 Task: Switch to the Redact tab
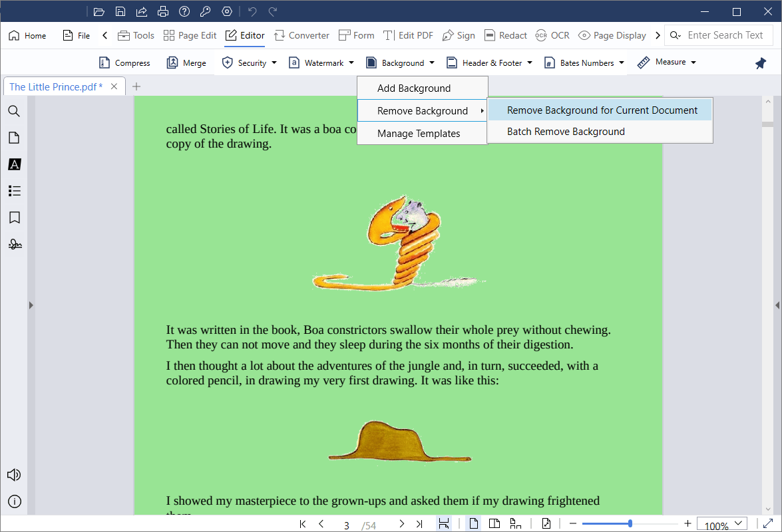(x=506, y=35)
